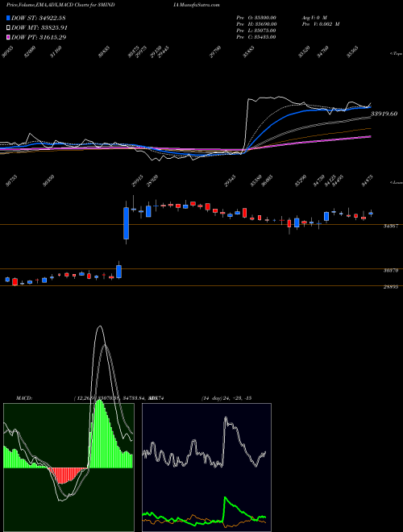The image size is (403, 532).
Task: Select the DOW PT: 31615.29 label
Action: pyautogui.click(x=39, y=37)
